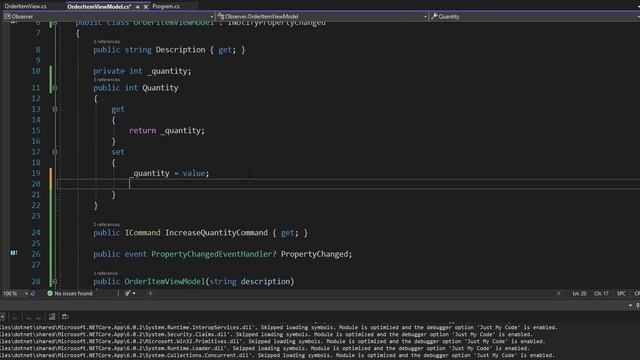Image resolution: width=640 pixels, height=360 pixels.
Task: Click the Ch: 17 column indicator
Action: coord(601,293)
